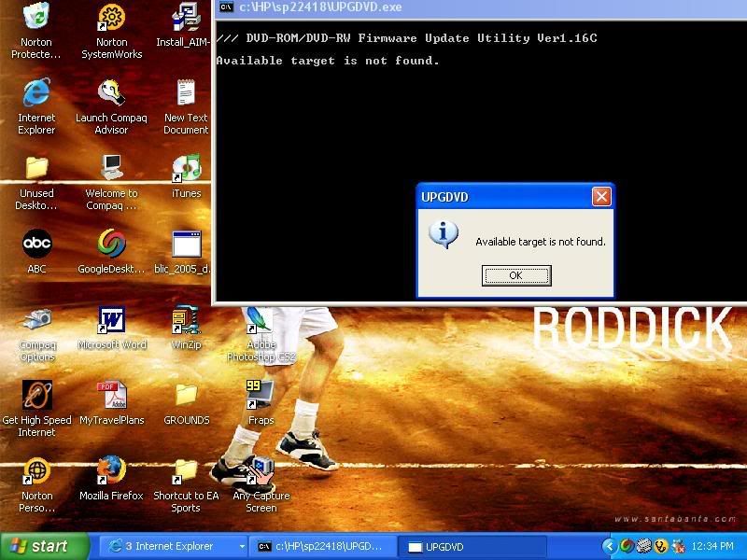Click the Google Desktop tray icon
747x560 pixels.
click(627, 546)
